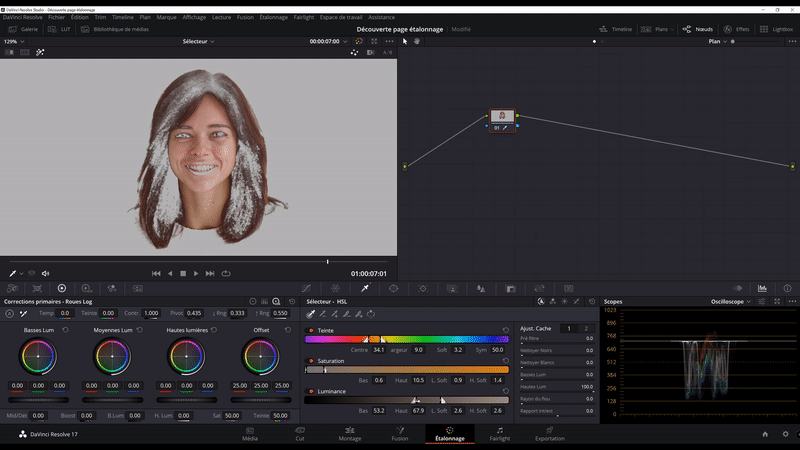Toggle the Luminance qualifier switch
Screen dimensions: 800x450
tap(310, 391)
